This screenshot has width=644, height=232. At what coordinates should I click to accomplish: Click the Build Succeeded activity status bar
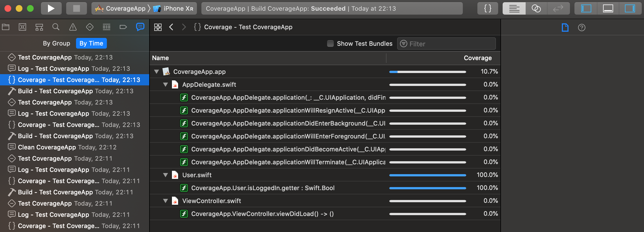[332, 8]
